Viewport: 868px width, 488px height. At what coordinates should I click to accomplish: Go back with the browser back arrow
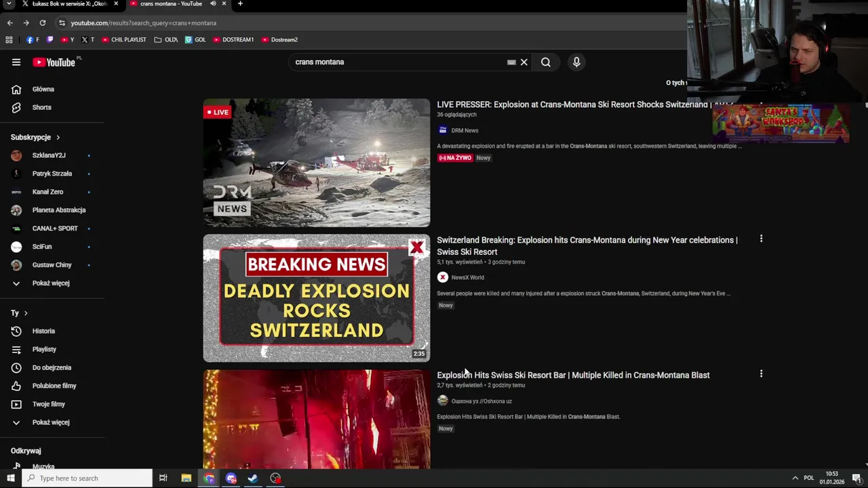click(9, 23)
